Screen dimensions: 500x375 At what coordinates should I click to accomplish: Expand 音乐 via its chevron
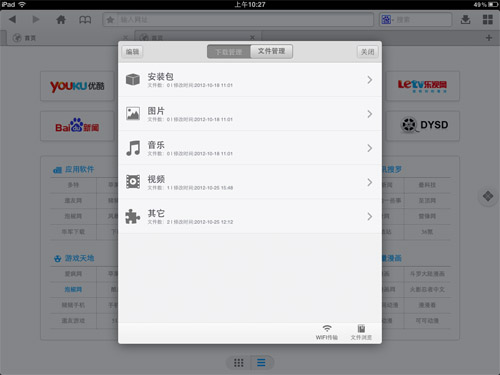(x=370, y=148)
